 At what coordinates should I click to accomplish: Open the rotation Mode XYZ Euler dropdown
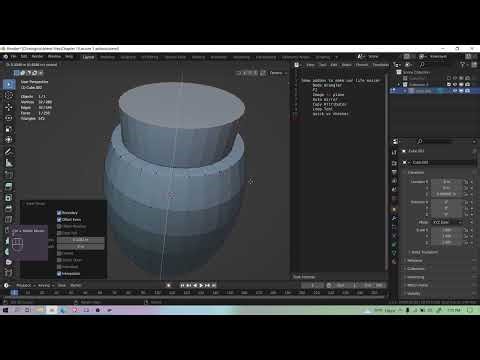coord(447,222)
